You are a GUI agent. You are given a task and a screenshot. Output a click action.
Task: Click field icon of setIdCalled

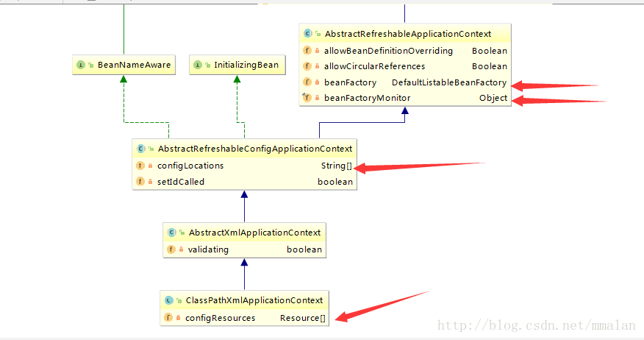click(140, 181)
